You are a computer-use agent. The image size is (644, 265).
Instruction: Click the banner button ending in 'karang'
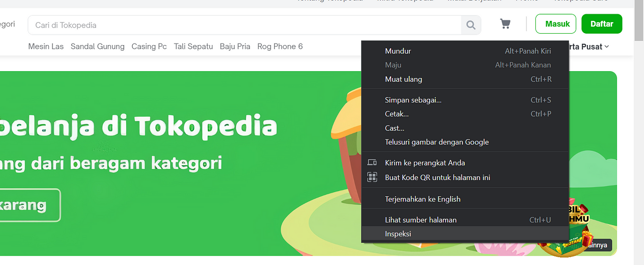pyautogui.click(x=30, y=205)
